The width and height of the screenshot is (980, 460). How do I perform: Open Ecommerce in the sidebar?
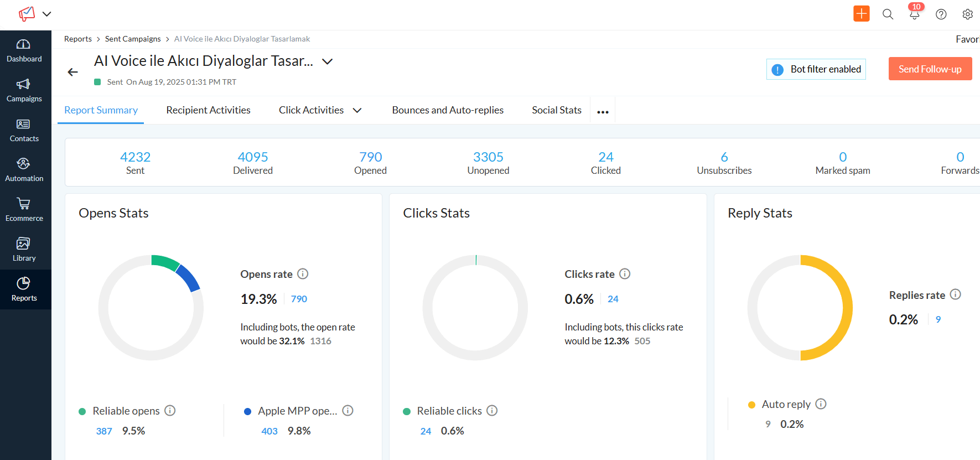(x=24, y=210)
